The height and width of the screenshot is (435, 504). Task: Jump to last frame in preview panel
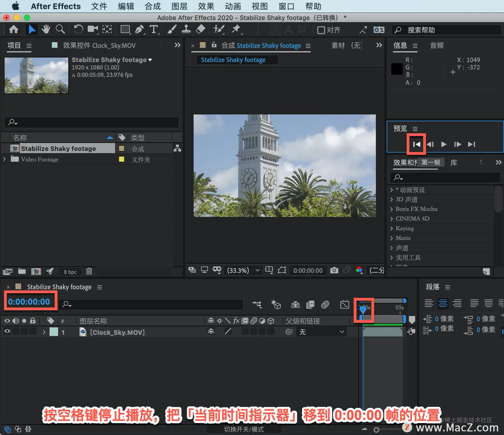pyautogui.click(x=471, y=144)
